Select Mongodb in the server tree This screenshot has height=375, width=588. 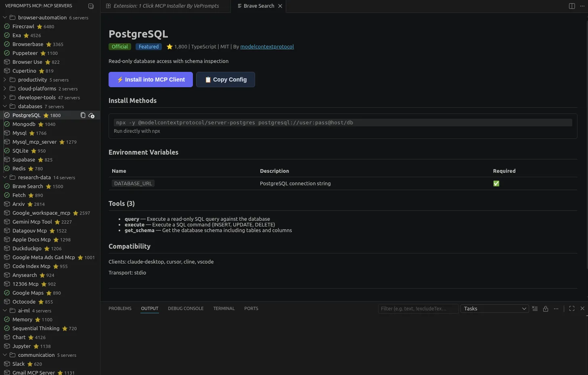tap(50, 124)
